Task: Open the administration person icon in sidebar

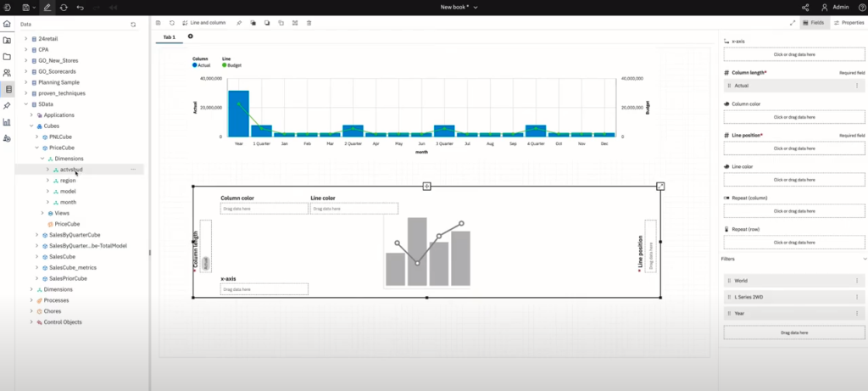Action: click(x=7, y=138)
